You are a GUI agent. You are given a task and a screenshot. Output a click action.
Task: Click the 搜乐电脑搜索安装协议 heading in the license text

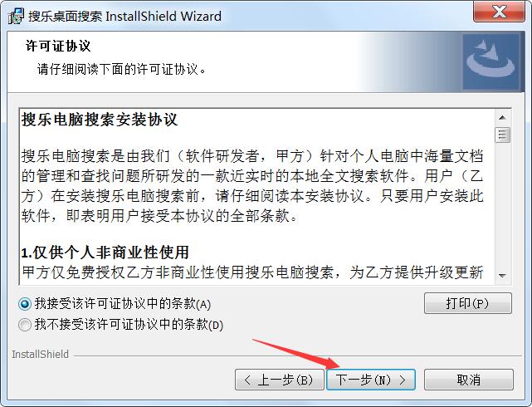(x=100, y=120)
